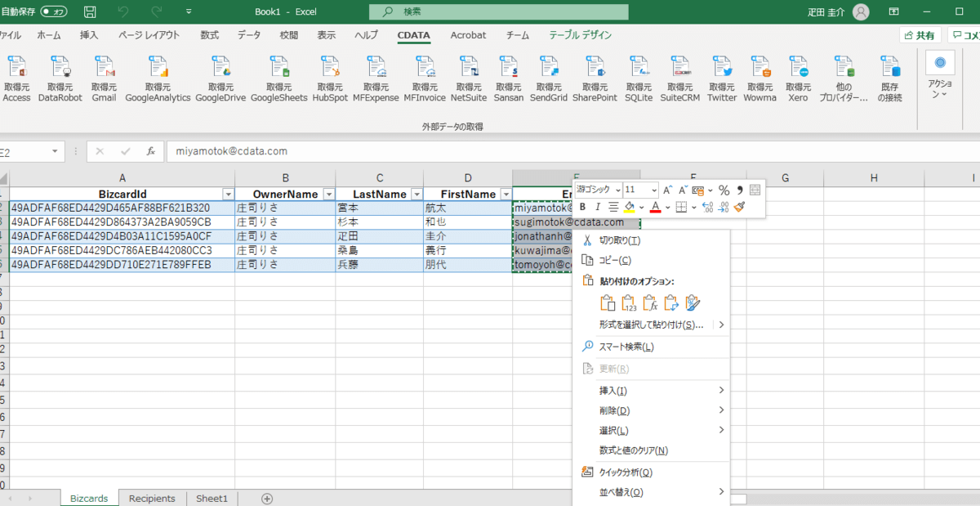Toggle bold in the mini toolbar
Image resolution: width=980 pixels, height=506 pixels.
582,207
